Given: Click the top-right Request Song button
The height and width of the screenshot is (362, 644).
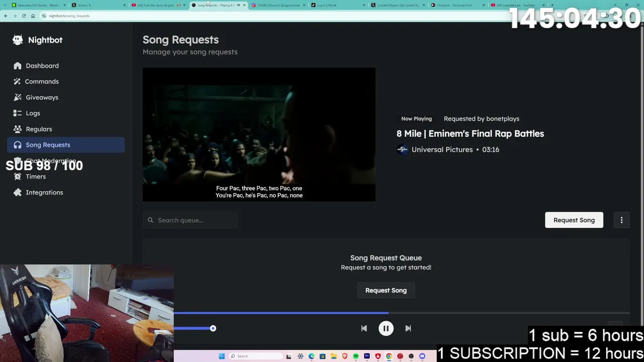Looking at the screenshot, I should pos(574,220).
